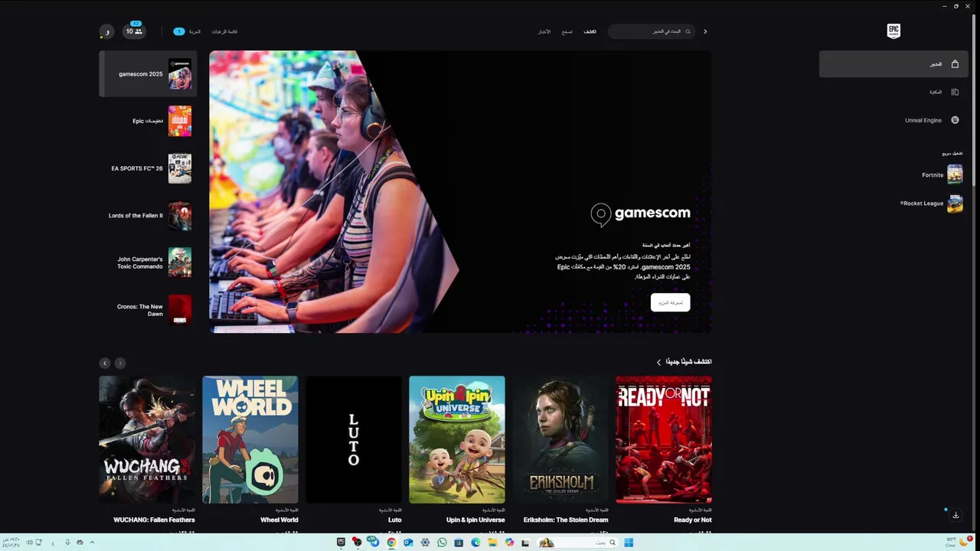Click the store search field
The width and height of the screenshot is (980, 551).
tap(652, 31)
